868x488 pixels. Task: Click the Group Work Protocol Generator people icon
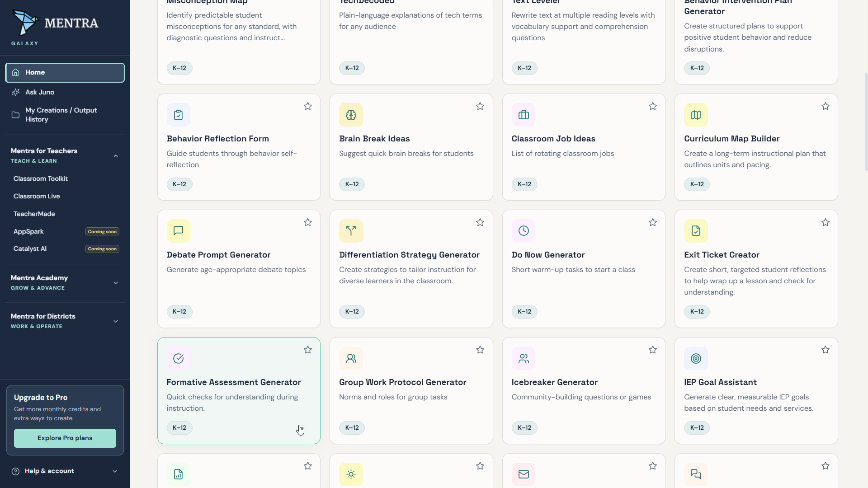click(x=351, y=358)
